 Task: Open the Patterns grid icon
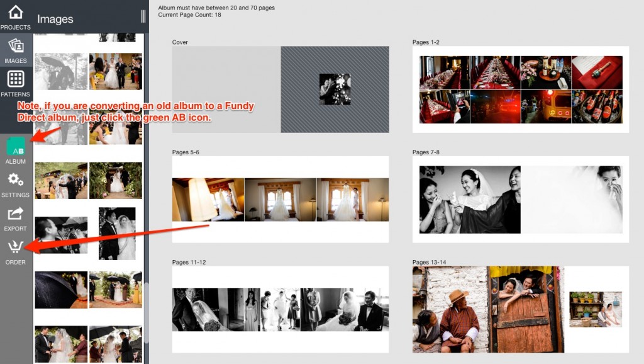tap(16, 84)
